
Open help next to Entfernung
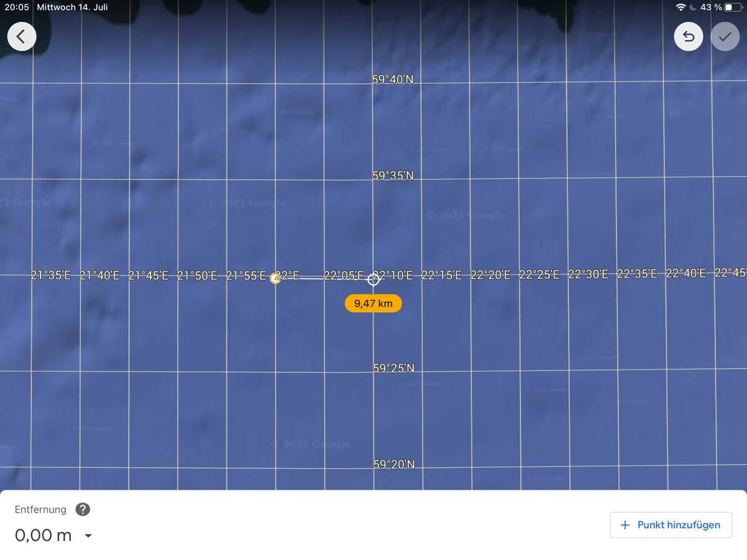coord(82,509)
